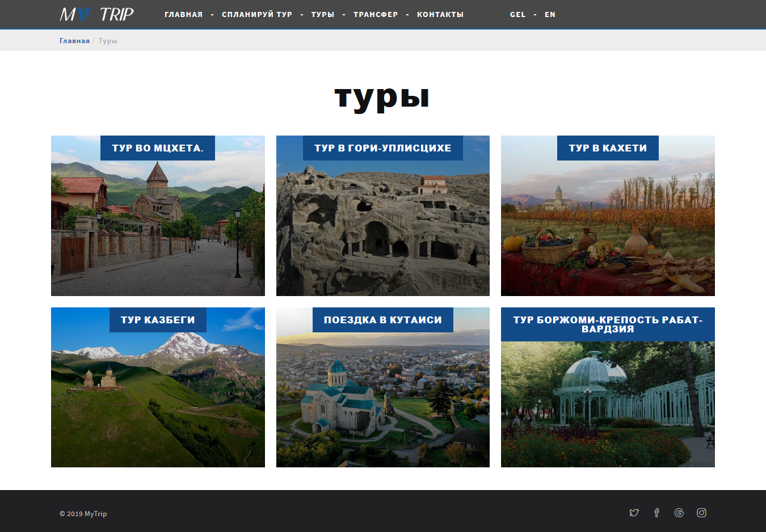Open ТУР В ГОРИ-УПЛИСЦИХЕ title label
766x532 pixels.
383,148
